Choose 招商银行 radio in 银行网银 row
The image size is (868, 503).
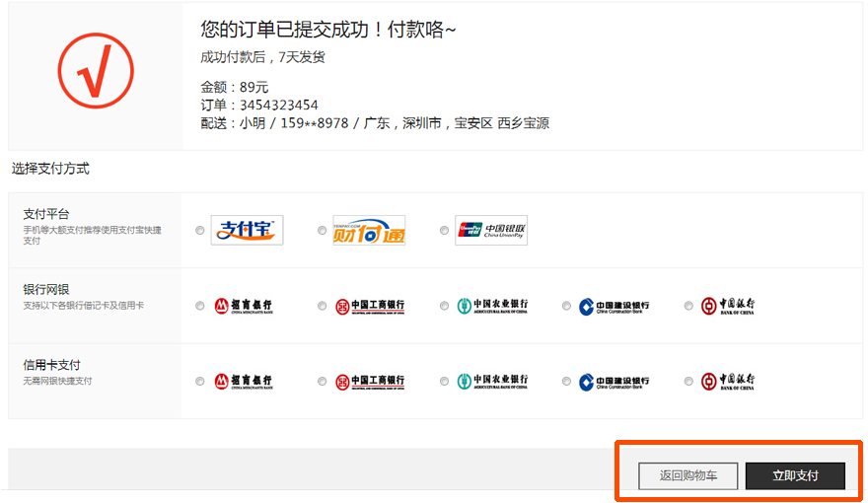[x=200, y=306]
